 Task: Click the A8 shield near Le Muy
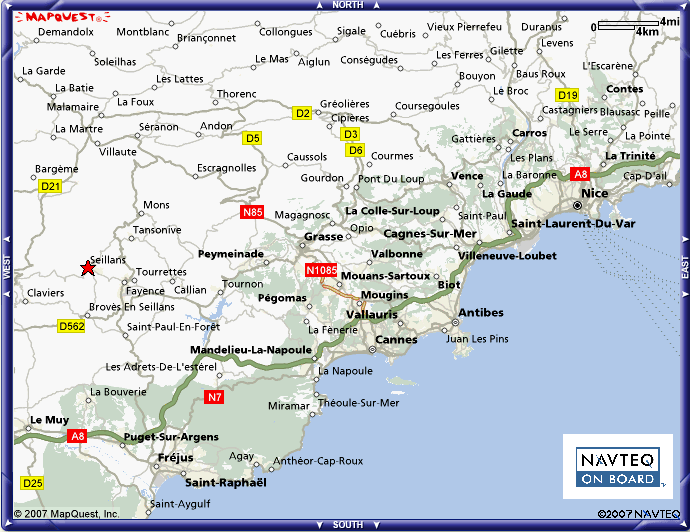coord(77,436)
